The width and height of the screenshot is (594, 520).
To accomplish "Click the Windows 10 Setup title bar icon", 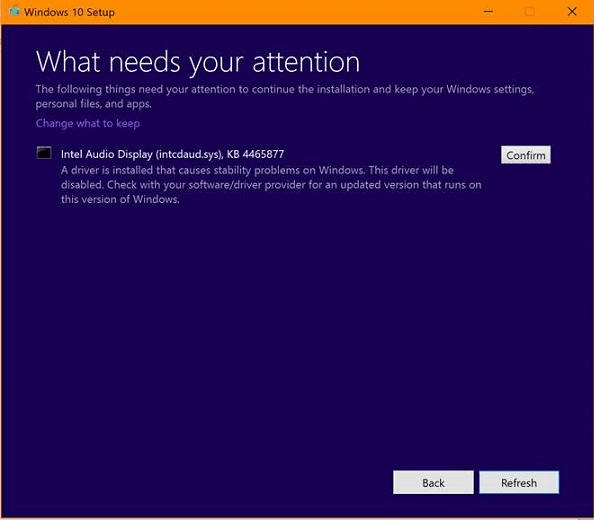I will point(14,11).
